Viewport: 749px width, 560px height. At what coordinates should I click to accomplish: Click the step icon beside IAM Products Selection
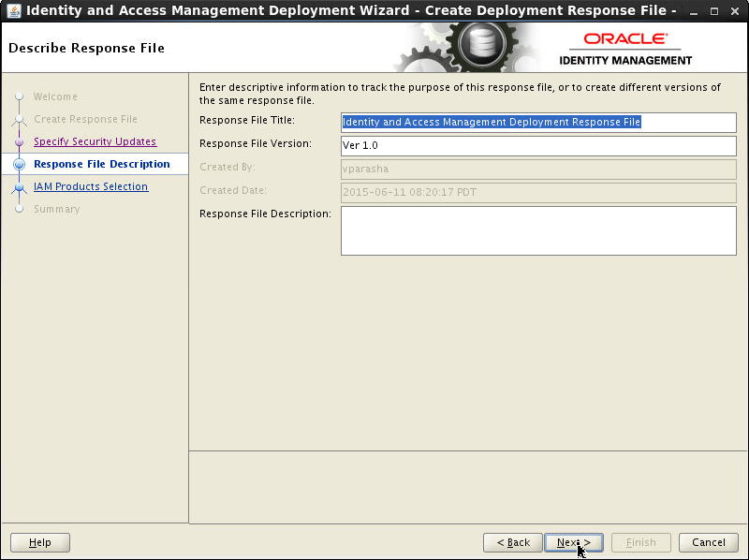click(x=20, y=186)
